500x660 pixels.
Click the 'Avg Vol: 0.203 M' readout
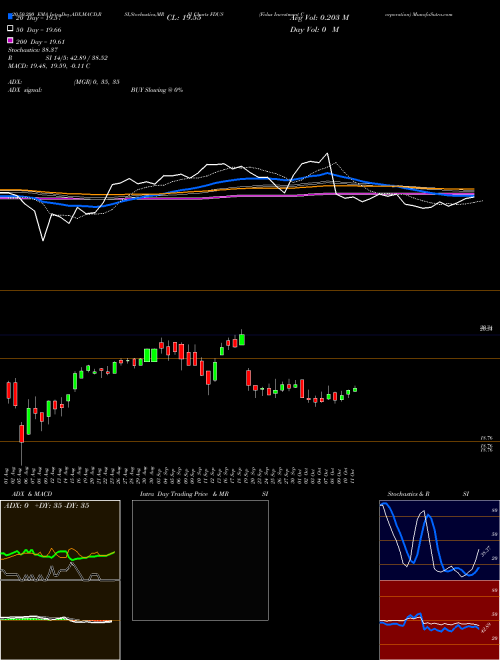click(x=319, y=18)
